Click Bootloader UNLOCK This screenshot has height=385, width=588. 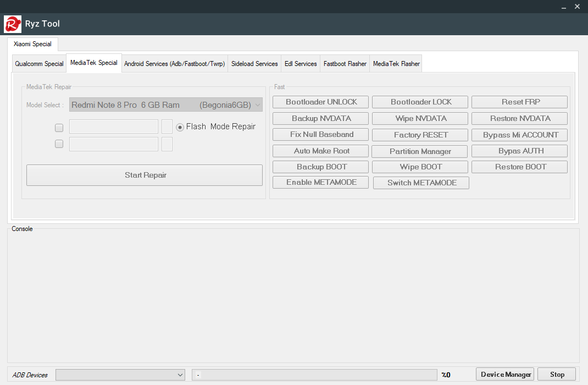320,102
